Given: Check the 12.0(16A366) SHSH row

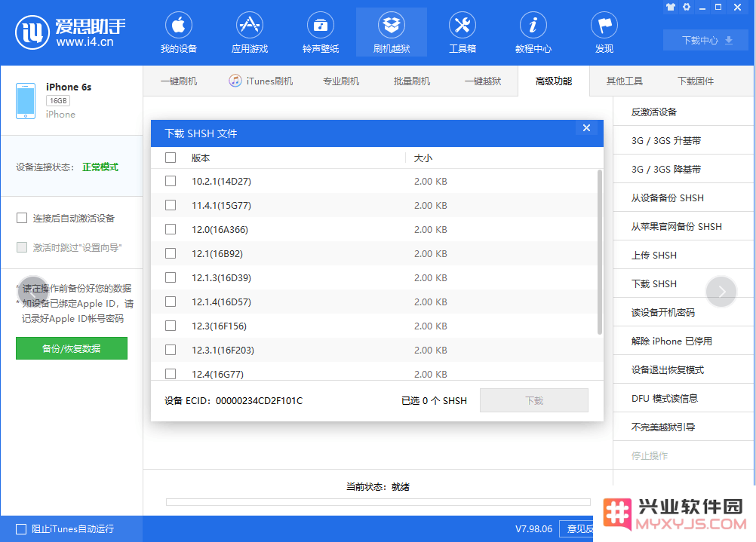Looking at the screenshot, I should pos(171,229).
